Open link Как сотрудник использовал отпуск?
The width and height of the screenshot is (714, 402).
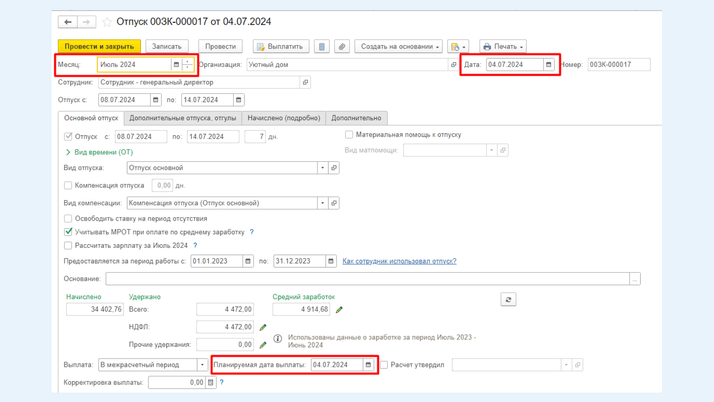[399, 261]
